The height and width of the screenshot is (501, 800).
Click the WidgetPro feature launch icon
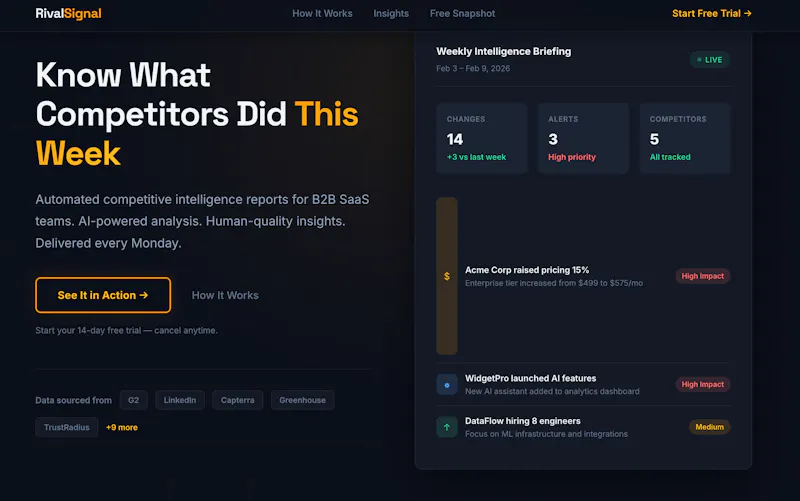(446, 385)
